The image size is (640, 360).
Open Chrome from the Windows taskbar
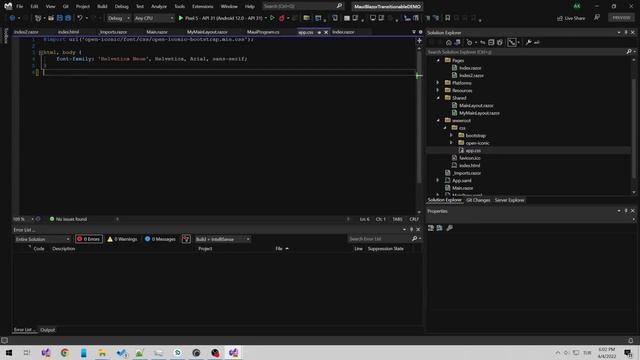(x=64, y=353)
